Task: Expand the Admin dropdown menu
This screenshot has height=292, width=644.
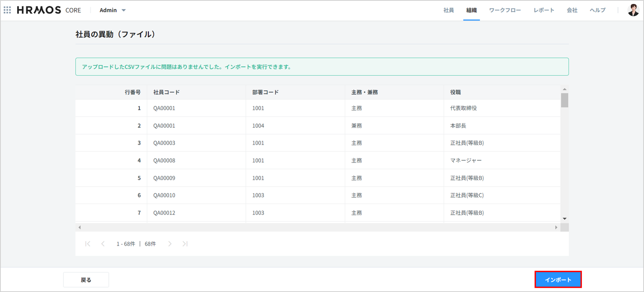Action: tap(112, 10)
